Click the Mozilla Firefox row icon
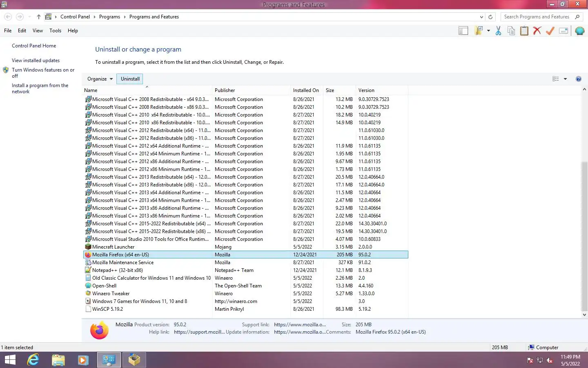 pos(88,255)
